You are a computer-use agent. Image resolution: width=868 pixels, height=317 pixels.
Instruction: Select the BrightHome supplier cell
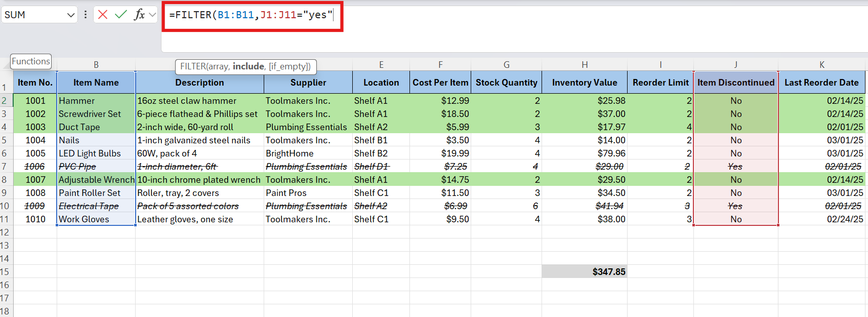coord(308,153)
